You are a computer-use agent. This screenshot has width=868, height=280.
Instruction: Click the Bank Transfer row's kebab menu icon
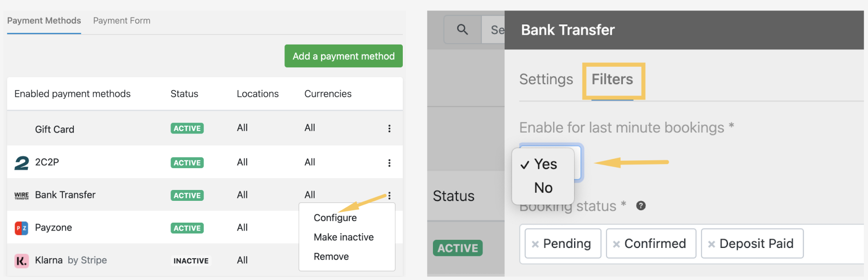[x=389, y=195]
